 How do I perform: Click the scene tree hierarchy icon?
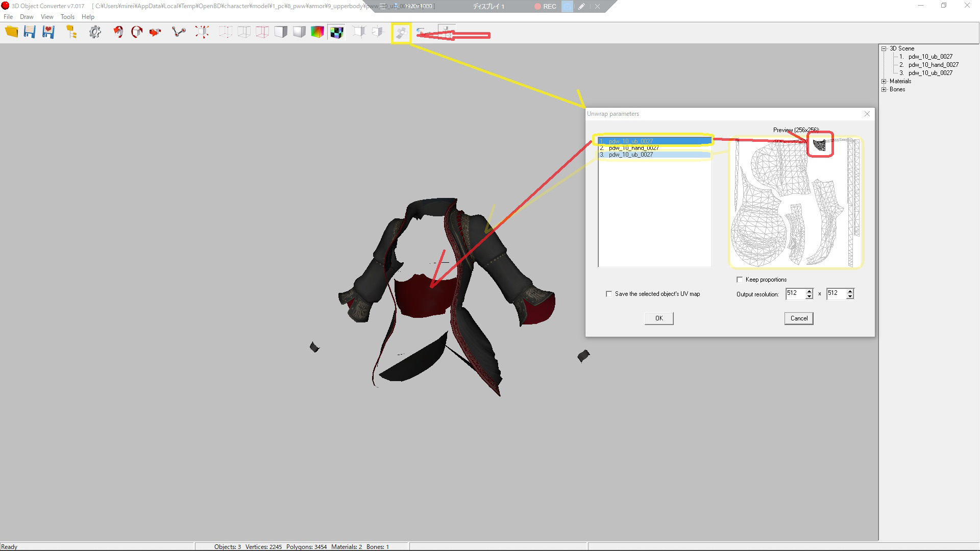(x=71, y=32)
